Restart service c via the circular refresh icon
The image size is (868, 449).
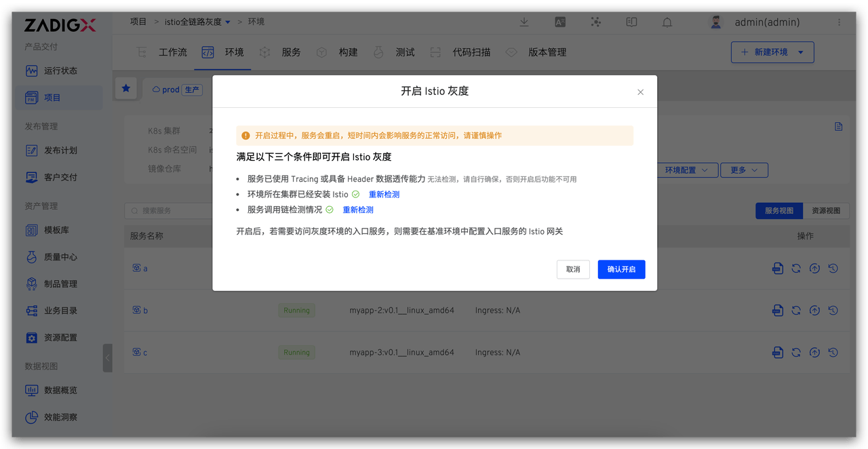(795, 352)
